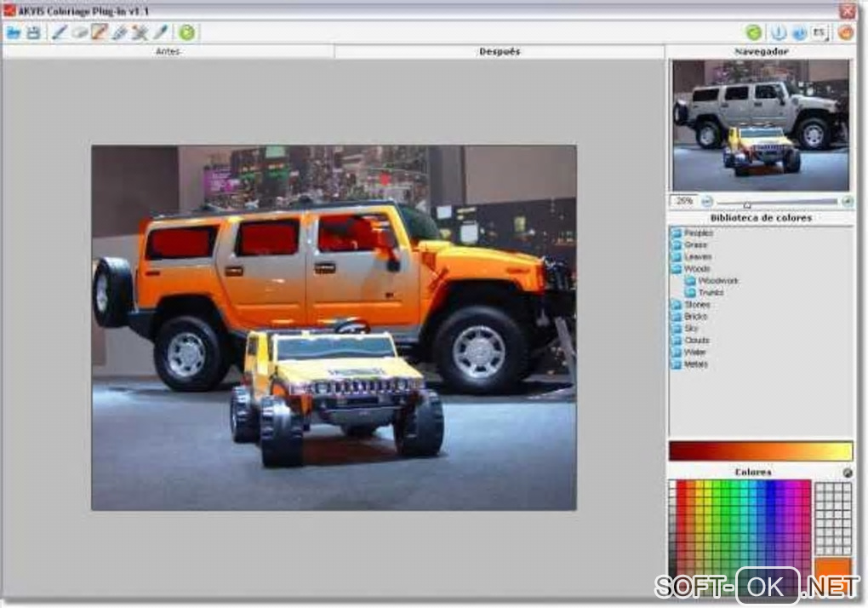Run colorization with the green play button
Viewport: 868px width, 608px height.
[x=187, y=32]
